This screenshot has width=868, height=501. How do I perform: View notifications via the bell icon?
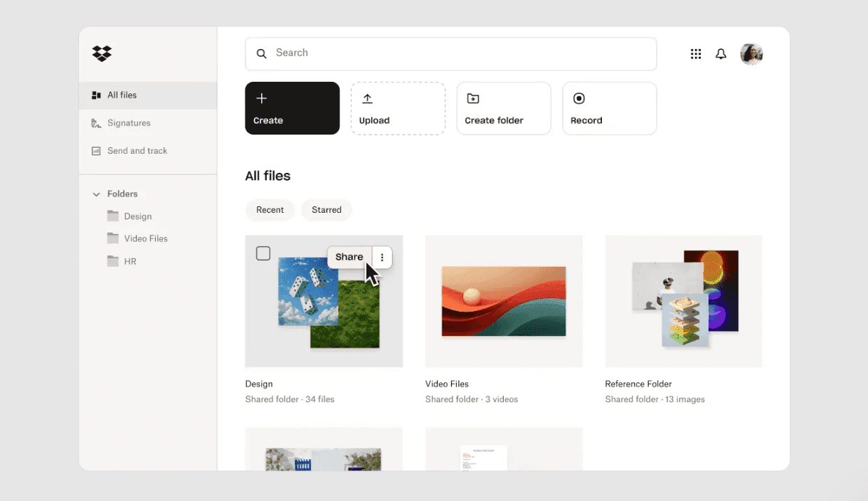(721, 53)
